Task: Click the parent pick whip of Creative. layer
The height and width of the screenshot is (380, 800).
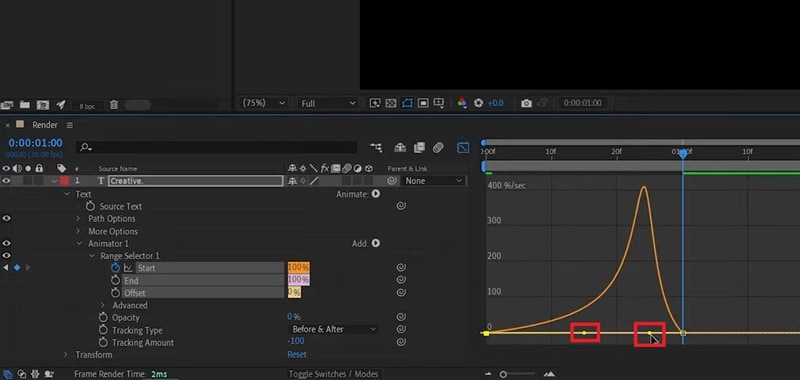Action: (392, 181)
